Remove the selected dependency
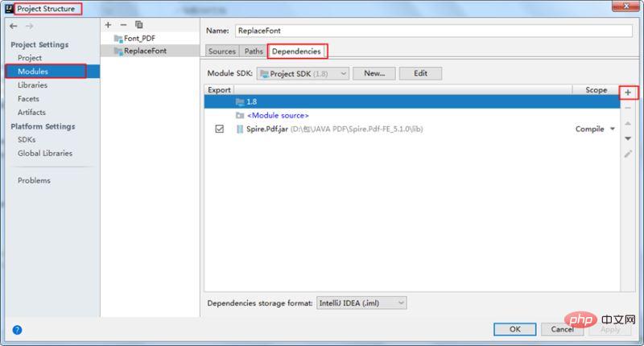 click(x=628, y=108)
